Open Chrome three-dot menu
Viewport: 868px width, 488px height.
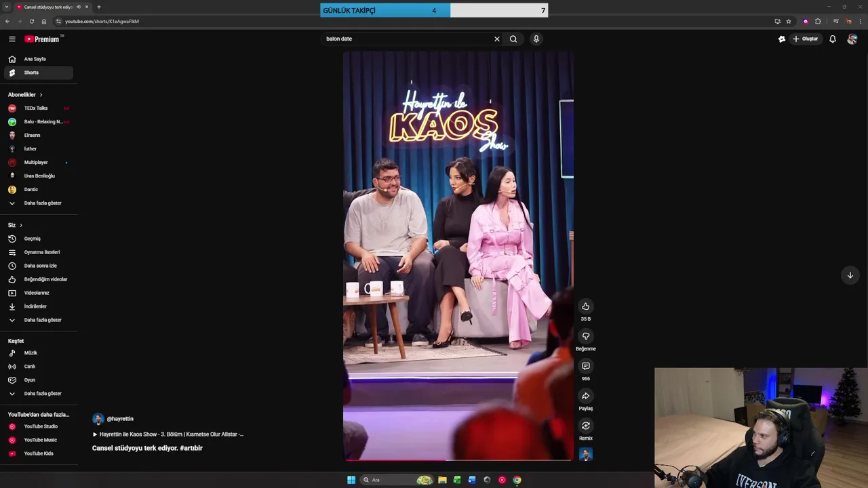pos(860,21)
